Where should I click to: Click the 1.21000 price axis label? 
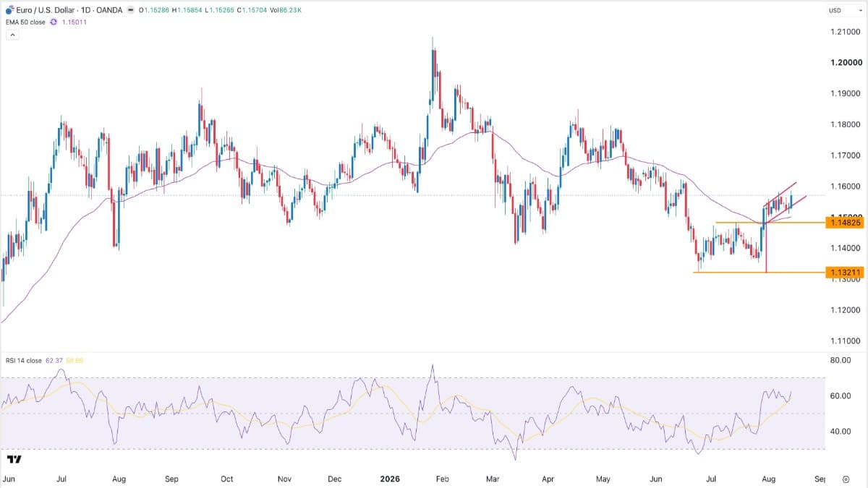[x=844, y=32]
